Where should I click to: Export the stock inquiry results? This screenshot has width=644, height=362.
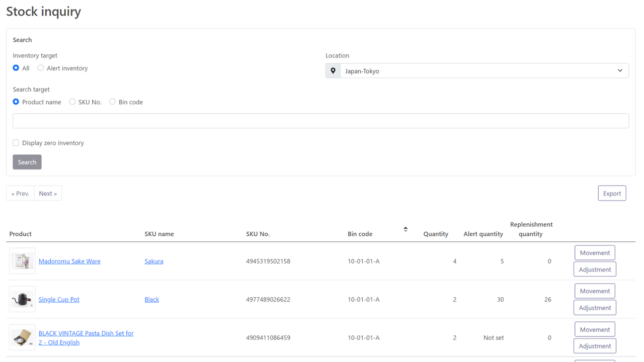612,193
